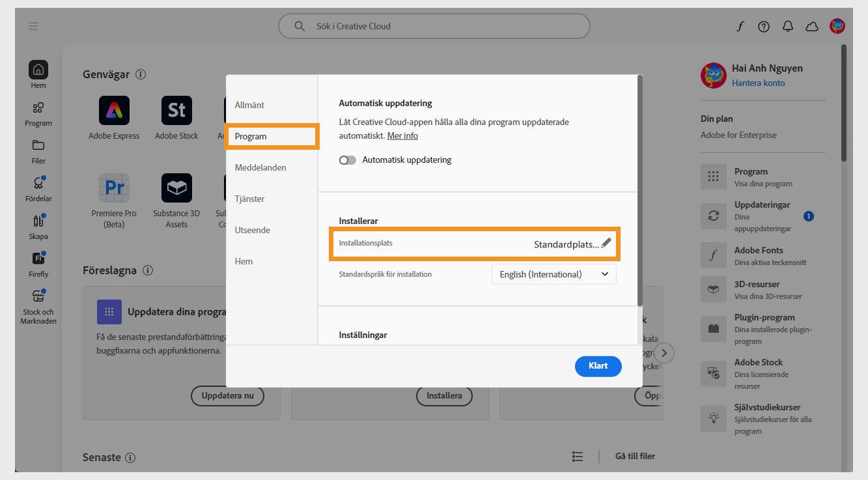Click Uppdatera dina program card title
This screenshot has width=868, height=480.
coord(177,312)
